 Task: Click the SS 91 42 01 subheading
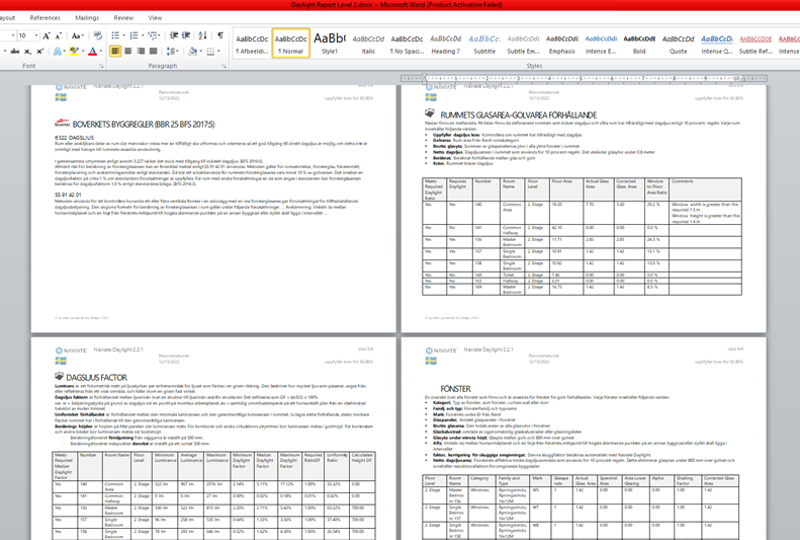(x=68, y=195)
